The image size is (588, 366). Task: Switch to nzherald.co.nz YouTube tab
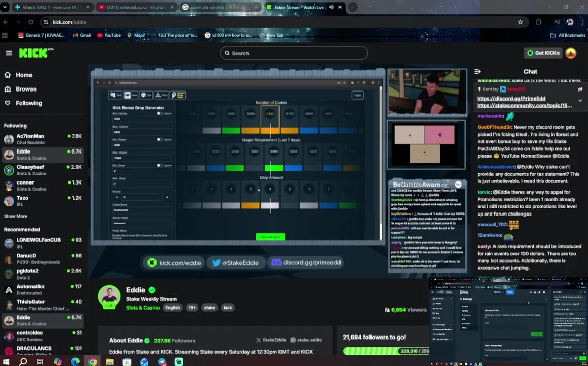click(137, 7)
